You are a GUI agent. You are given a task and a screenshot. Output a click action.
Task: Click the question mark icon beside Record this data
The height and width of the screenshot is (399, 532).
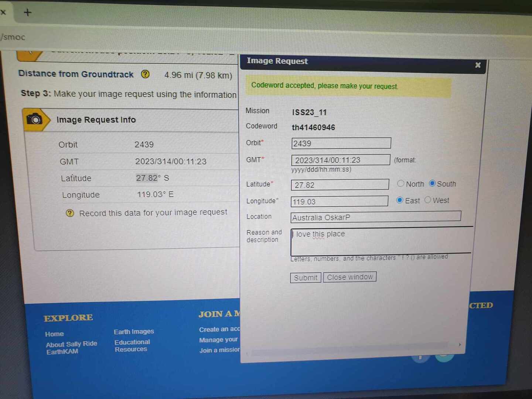(70, 213)
